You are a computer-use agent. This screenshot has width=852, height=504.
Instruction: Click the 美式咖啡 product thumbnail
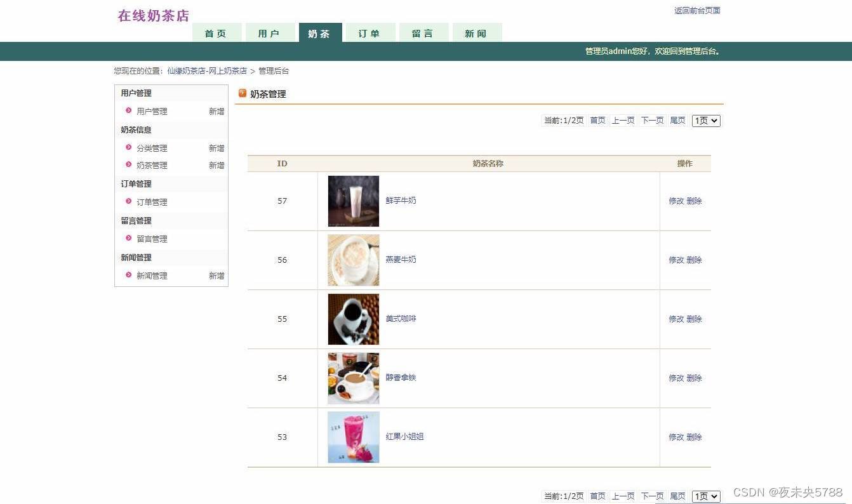[354, 319]
